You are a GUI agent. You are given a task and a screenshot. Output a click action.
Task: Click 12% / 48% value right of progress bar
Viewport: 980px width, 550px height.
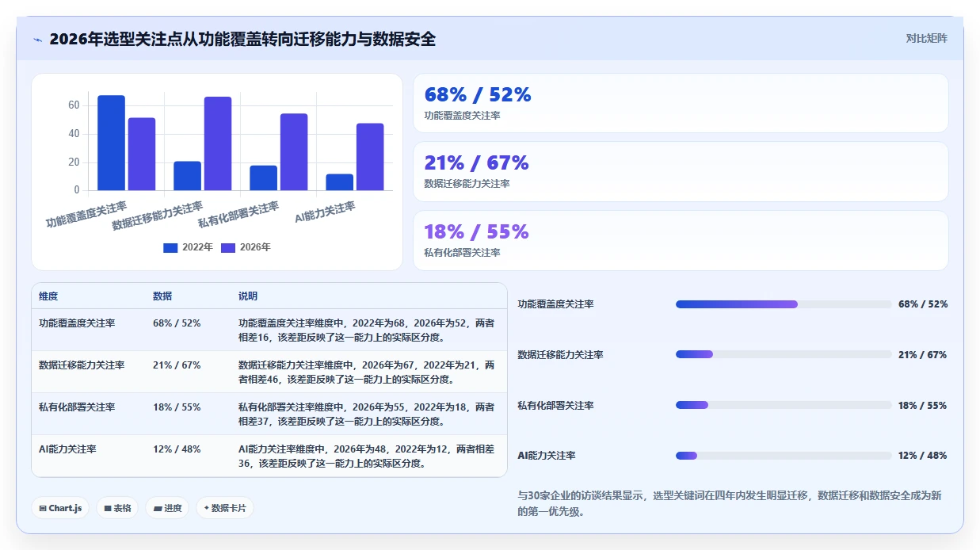[x=923, y=456]
